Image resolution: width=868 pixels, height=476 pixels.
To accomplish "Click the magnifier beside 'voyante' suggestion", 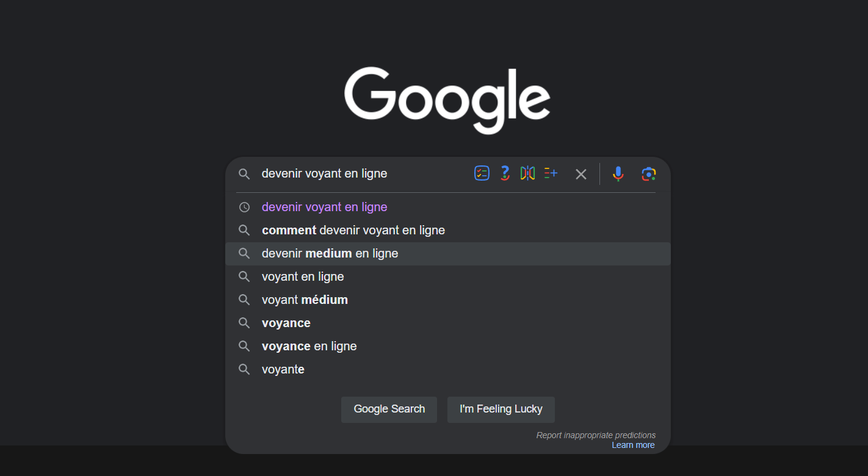I will tap(244, 369).
